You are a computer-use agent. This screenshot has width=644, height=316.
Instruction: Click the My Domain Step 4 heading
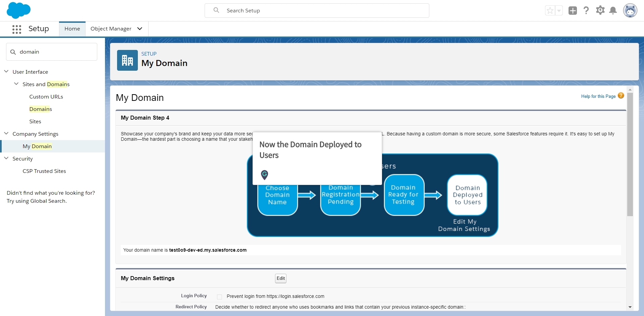click(145, 118)
